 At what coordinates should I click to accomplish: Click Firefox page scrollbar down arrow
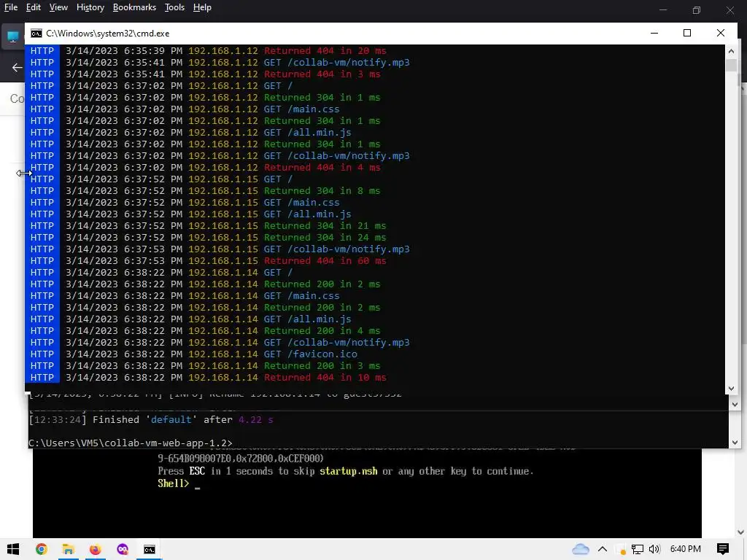pyautogui.click(x=741, y=532)
